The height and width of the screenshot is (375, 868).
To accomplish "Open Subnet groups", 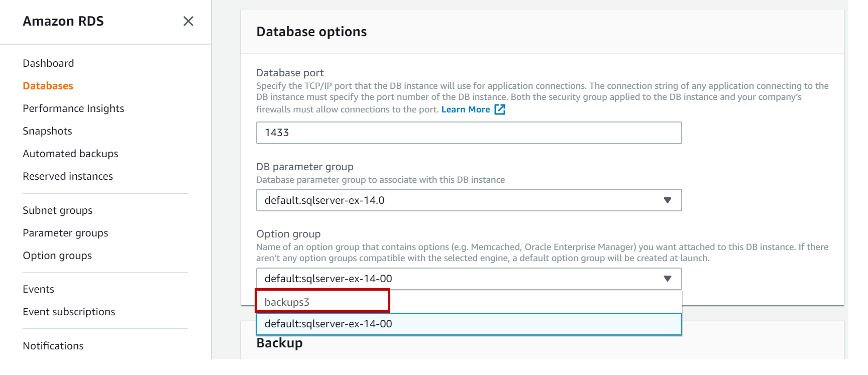I will 57,210.
